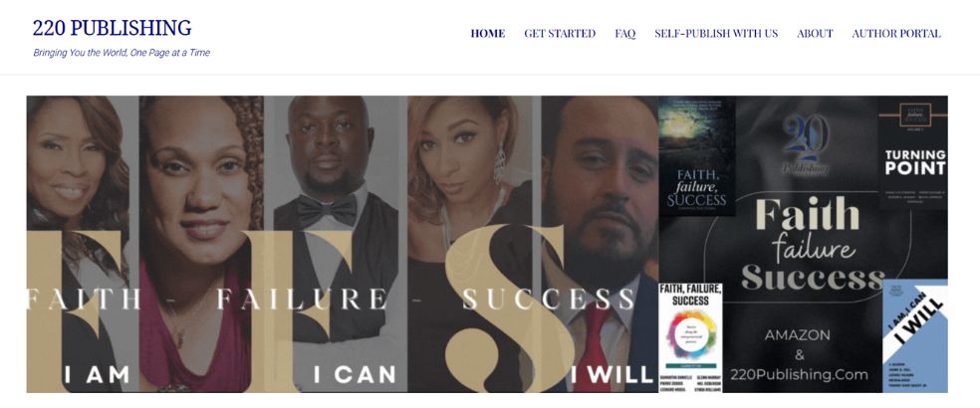Click the tagline under the site title
This screenshot has height=408, width=980.
(x=122, y=53)
